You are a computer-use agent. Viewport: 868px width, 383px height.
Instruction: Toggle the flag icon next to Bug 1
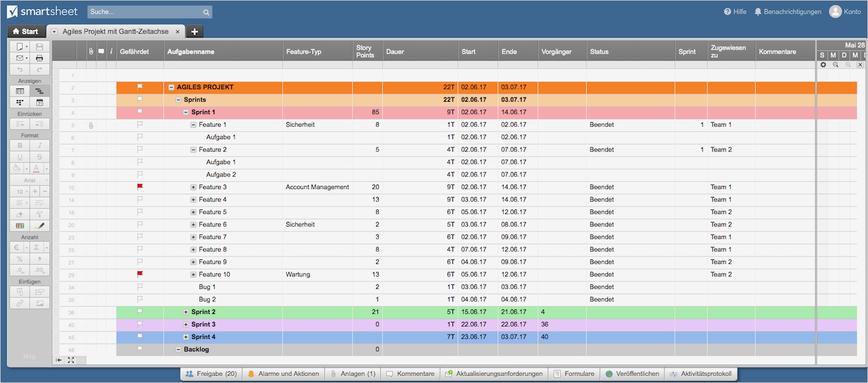click(x=140, y=287)
